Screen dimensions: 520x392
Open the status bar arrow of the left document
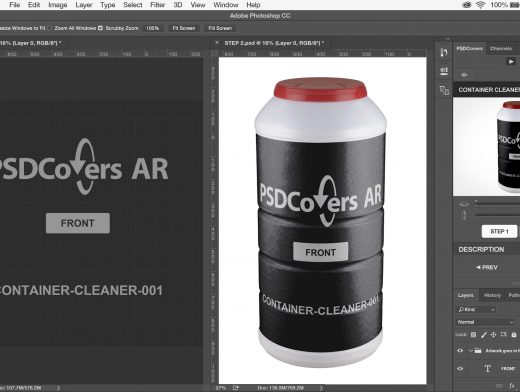click(58, 388)
